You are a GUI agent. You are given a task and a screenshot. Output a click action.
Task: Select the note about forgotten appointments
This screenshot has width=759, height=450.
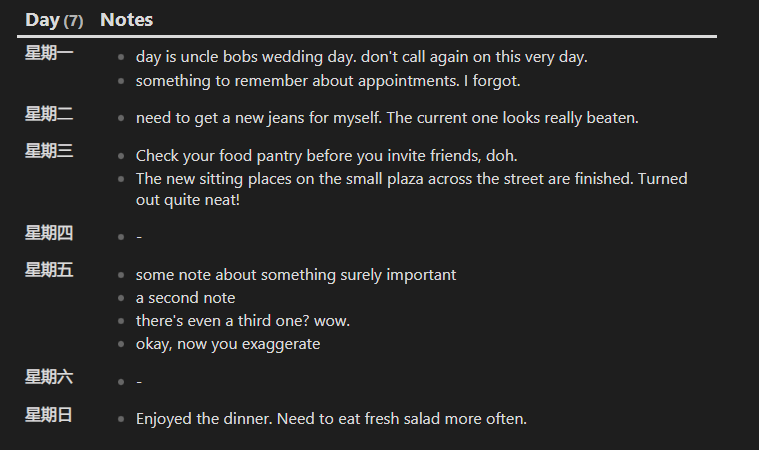(x=328, y=81)
